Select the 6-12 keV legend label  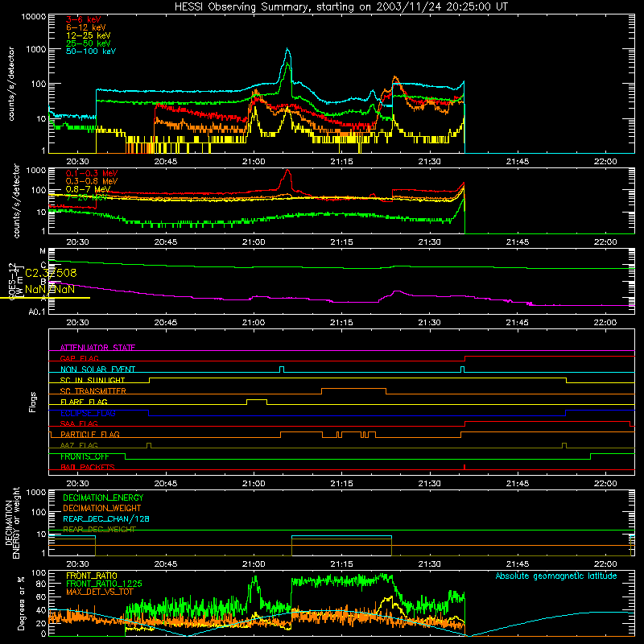coord(86,27)
